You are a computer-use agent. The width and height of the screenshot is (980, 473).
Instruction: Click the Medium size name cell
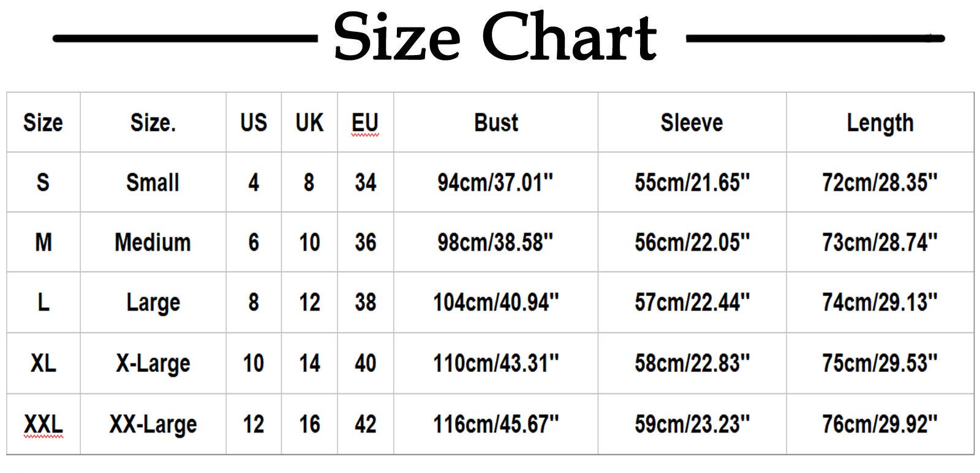pos(153,242)
